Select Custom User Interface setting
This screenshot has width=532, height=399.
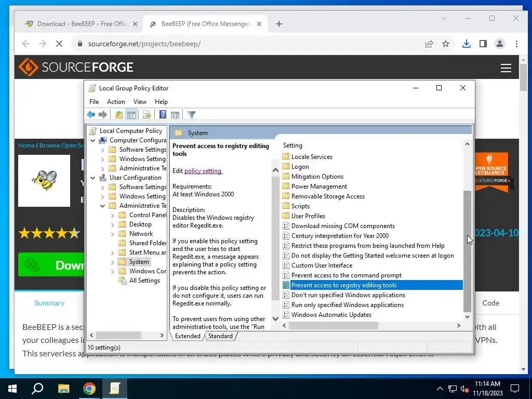322,265
